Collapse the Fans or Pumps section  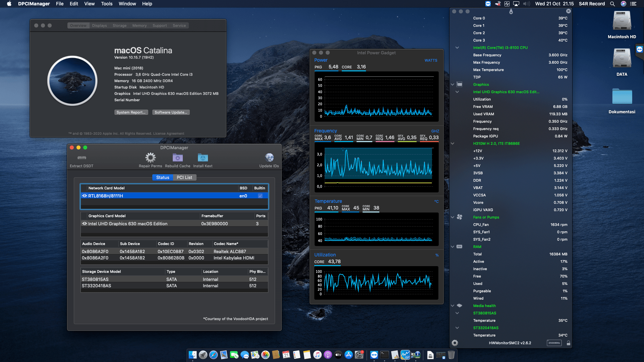(452, 217)
